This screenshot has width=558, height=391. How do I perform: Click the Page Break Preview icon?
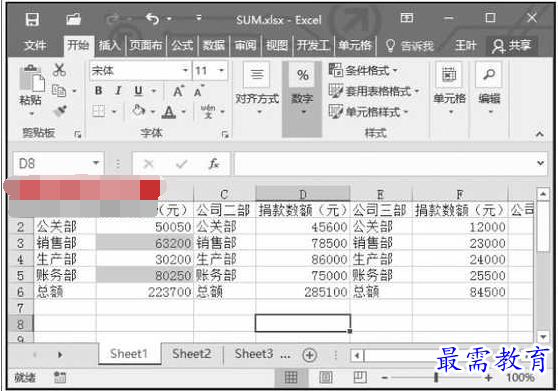click(360, 377)
